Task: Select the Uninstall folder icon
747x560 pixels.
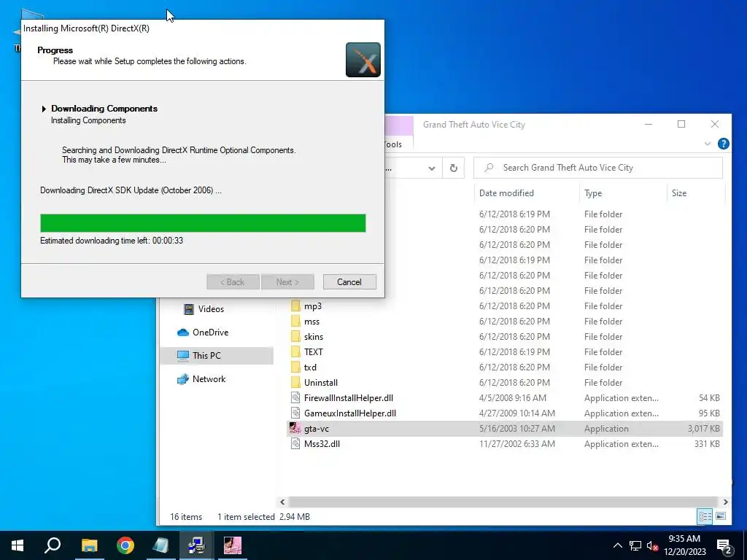Action: [296, 382]
